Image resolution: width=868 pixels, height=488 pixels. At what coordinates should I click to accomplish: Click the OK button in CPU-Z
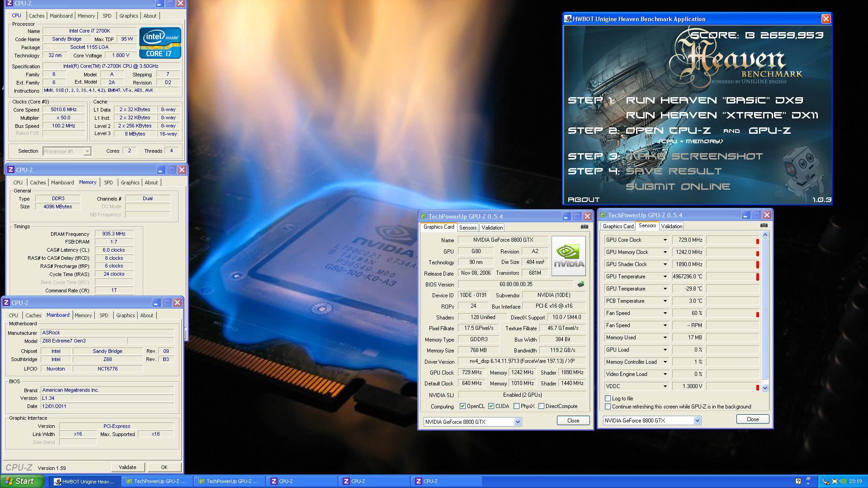point(164,467)
